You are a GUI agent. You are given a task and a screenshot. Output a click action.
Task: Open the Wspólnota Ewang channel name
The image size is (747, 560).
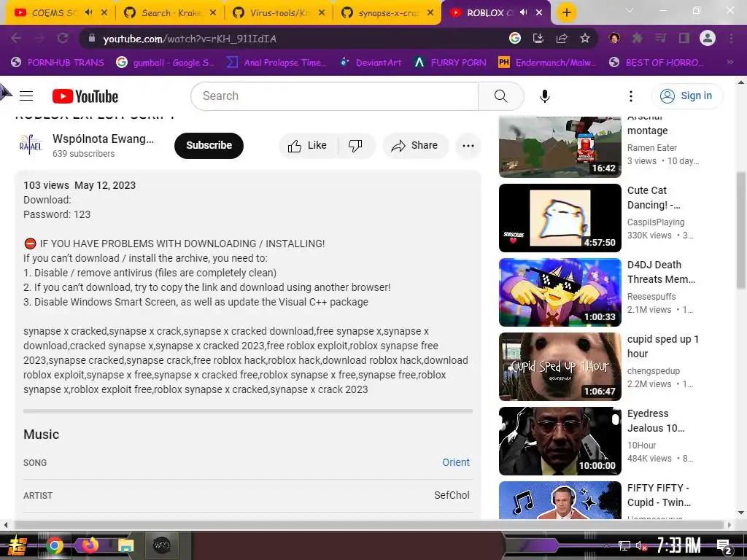(x=103, y=139)
